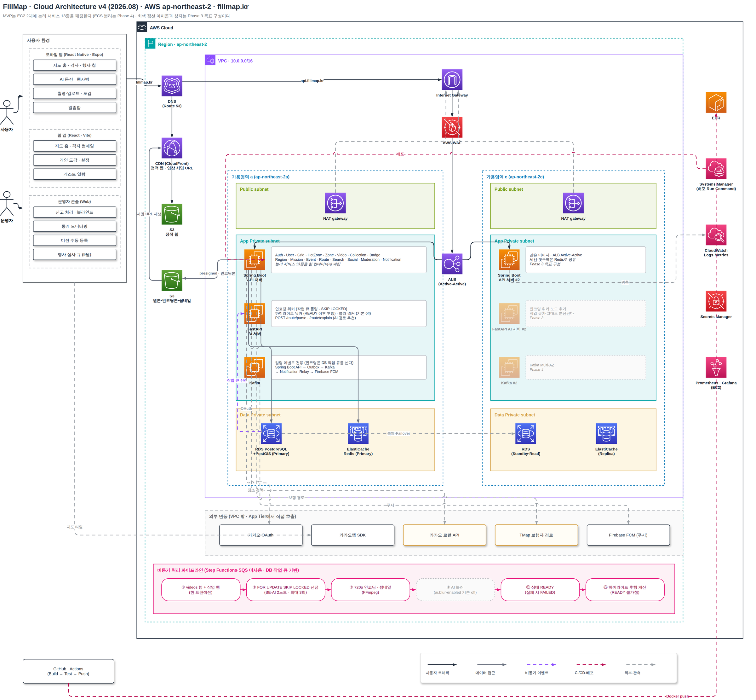Select pipeline step ① videos 행 + 작업 행
Image resolution: width=756 pixels, height=700 pixels.
click(x=201, y=589)
